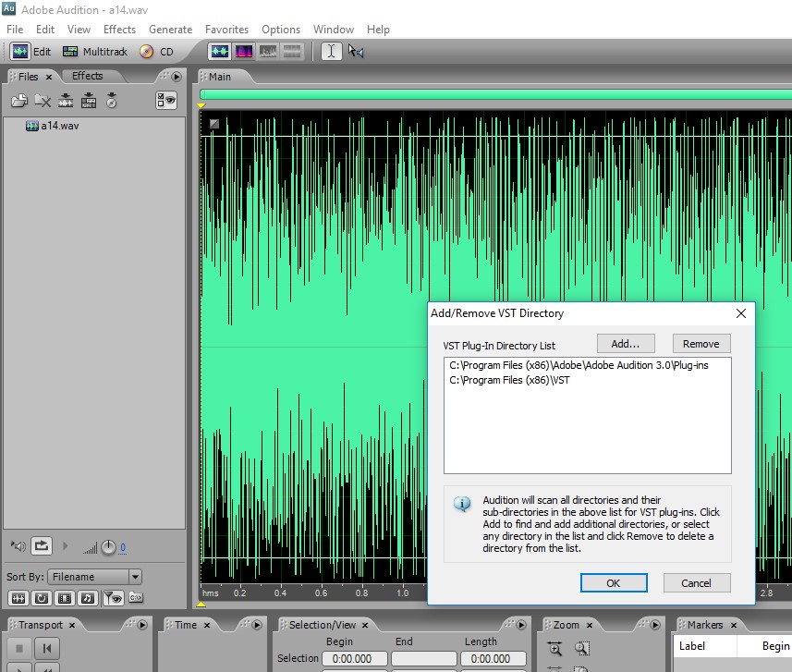Open the Window menu
This screenshot has width=792, height=672.
coord(334,30)
